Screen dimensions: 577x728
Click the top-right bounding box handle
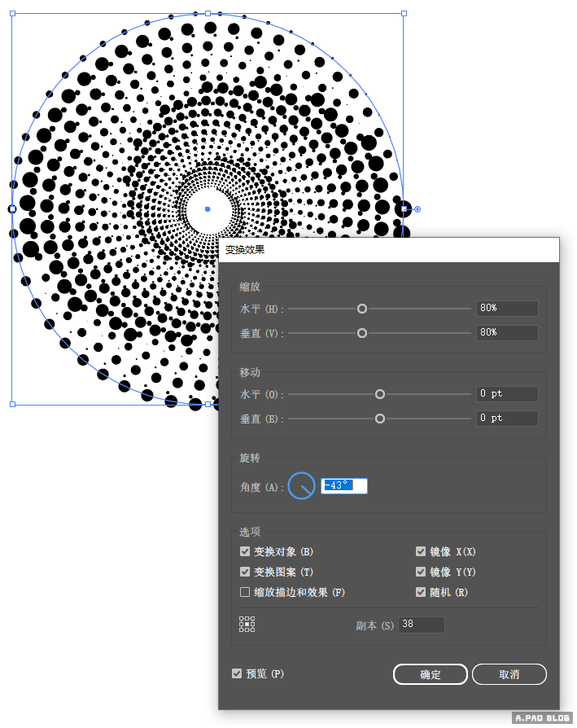pos(404,14)
